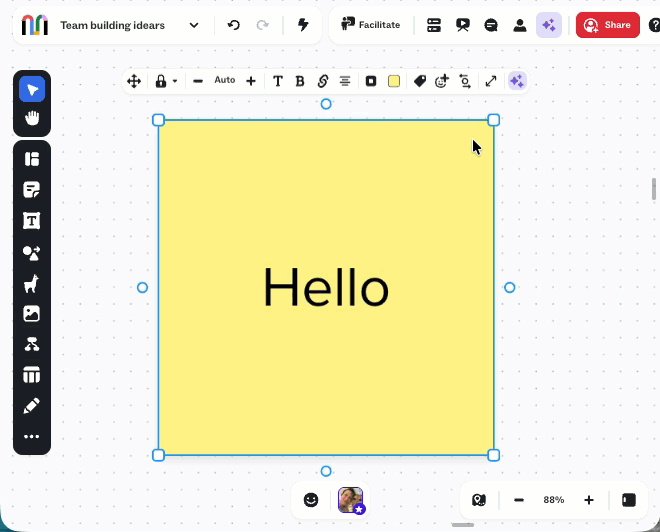660x532 pixels.
Task: Open the image insert tool
Action: point(32,314)
